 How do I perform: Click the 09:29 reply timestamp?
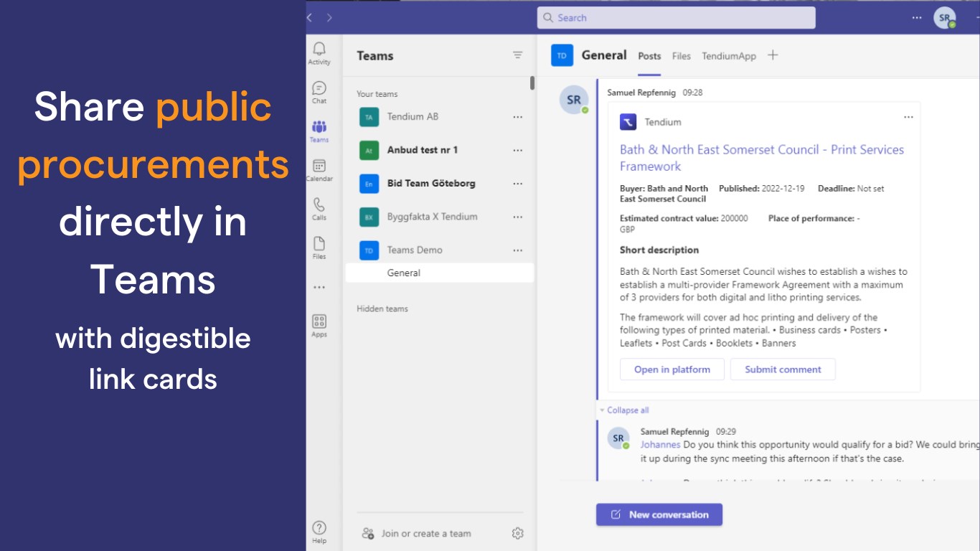(x=726, y=432)
